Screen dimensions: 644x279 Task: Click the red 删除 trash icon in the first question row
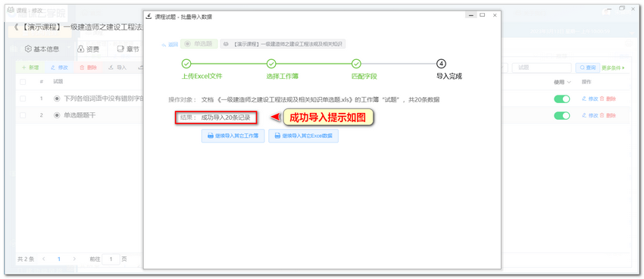click(x=602, y=99)
